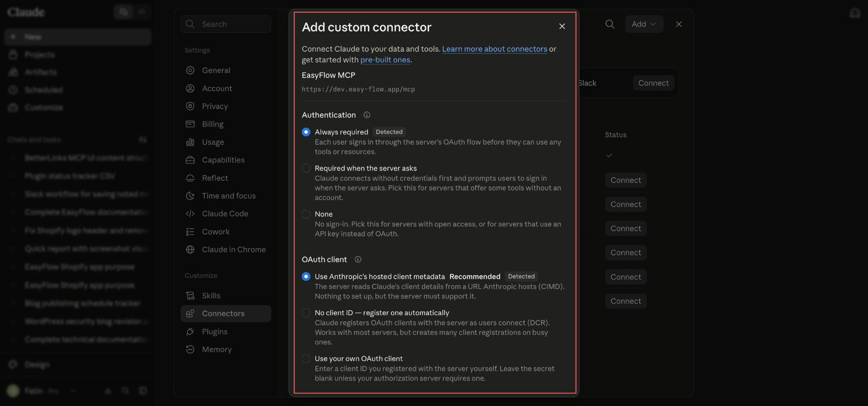Click the General gear icon
Screen dimensions: 868x406
[x=190, y=70]
